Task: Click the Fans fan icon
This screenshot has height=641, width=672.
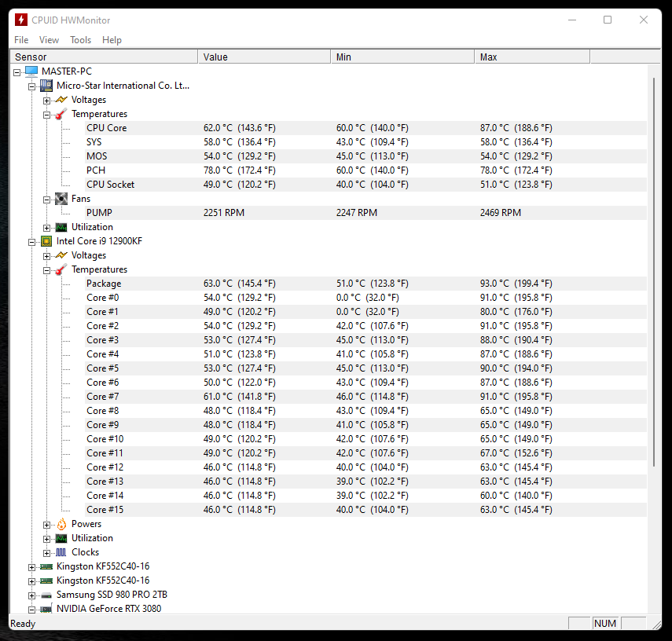Action: (61, 199)
